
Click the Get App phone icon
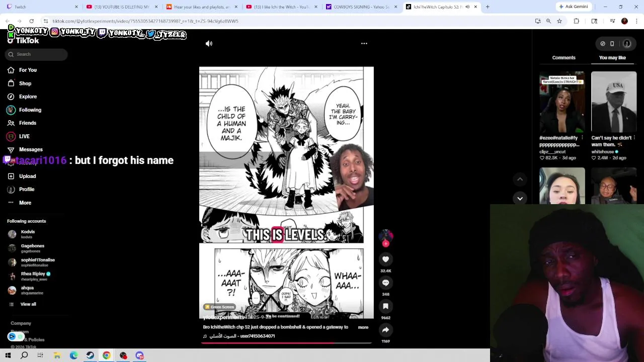tap(612, 44)
